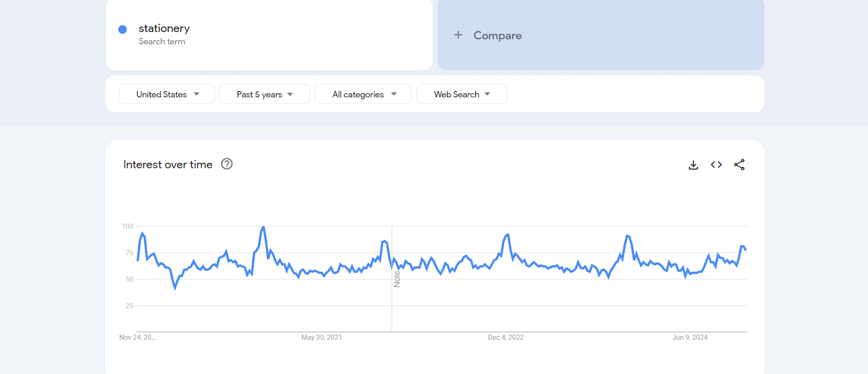This screenshot has height=374, width=868.
Task: Open the All categories dropdown
Action: pos(363,94)
